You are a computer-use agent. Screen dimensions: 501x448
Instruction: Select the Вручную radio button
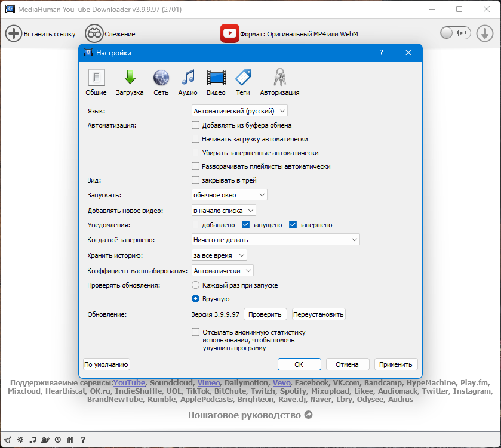pyautogui.click(x=195, y=299)
